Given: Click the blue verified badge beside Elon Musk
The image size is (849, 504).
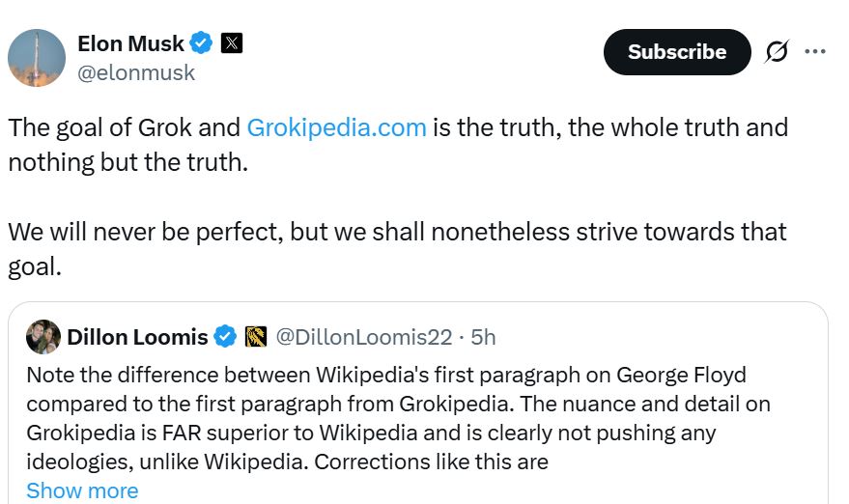Looking at the screenshot, I should (x=201, y=42).
